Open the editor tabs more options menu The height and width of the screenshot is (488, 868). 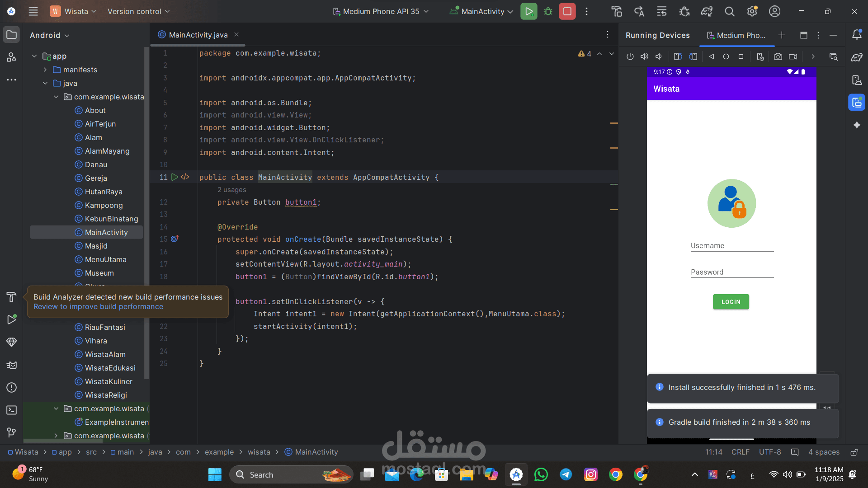point(608,35)
